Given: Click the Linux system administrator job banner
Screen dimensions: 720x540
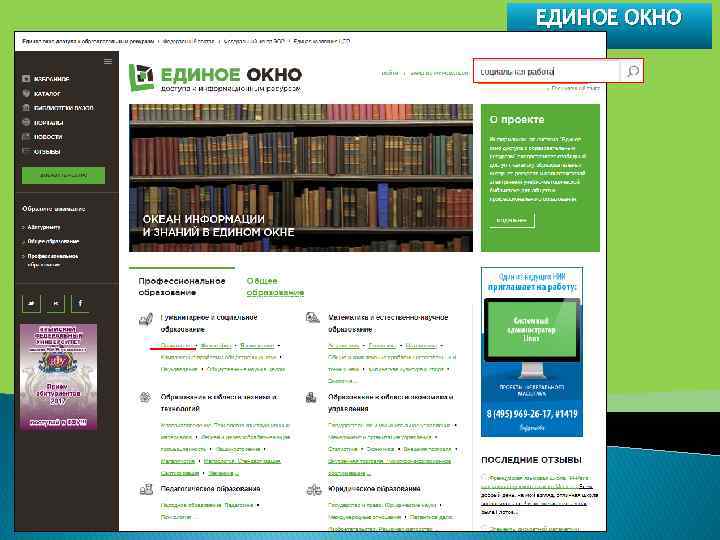Looking at the screenshot, I should point(532,352).
